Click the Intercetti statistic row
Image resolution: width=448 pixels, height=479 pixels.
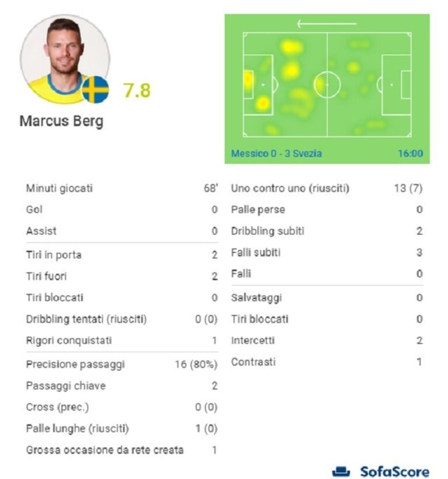(x=327, y=341)
